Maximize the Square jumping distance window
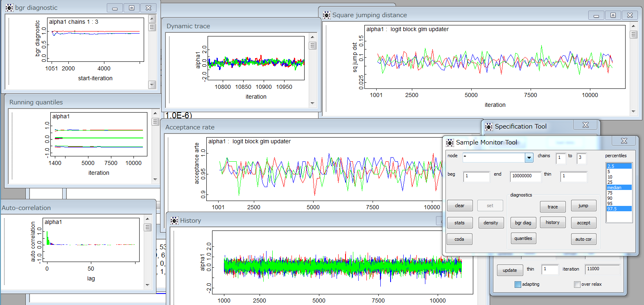The image size is (644, 305). click(x=613, y=15)
